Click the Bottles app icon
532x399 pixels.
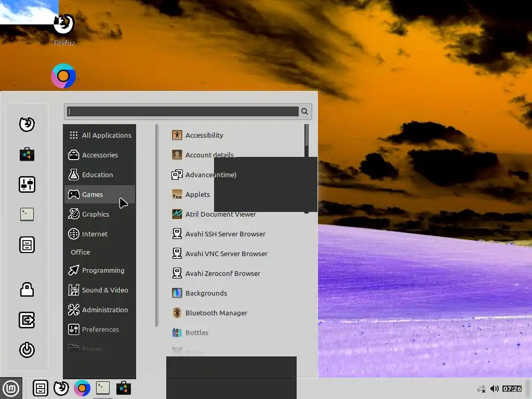point(177,332)
